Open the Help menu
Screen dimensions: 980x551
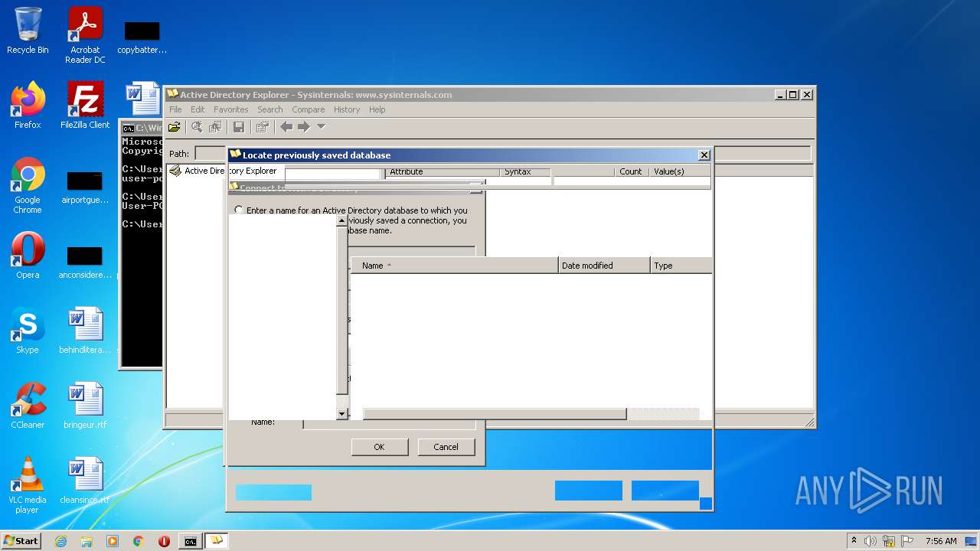click(377, 109)
